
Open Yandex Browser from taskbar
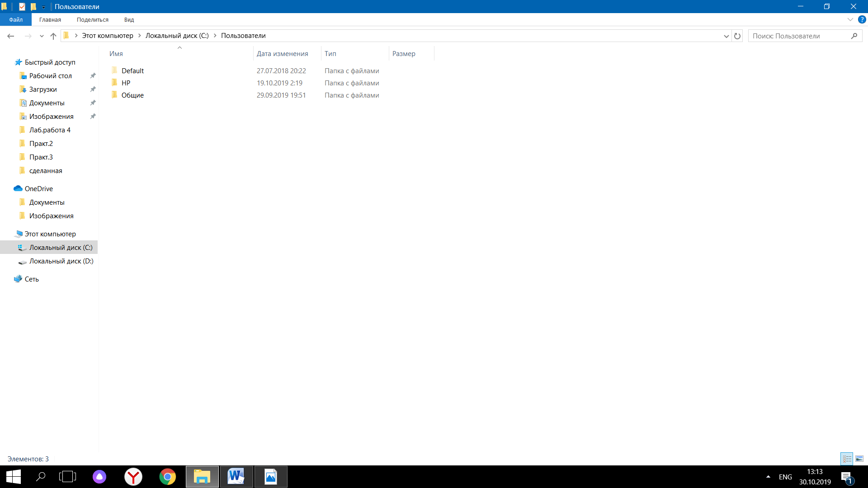coord(133,477)
